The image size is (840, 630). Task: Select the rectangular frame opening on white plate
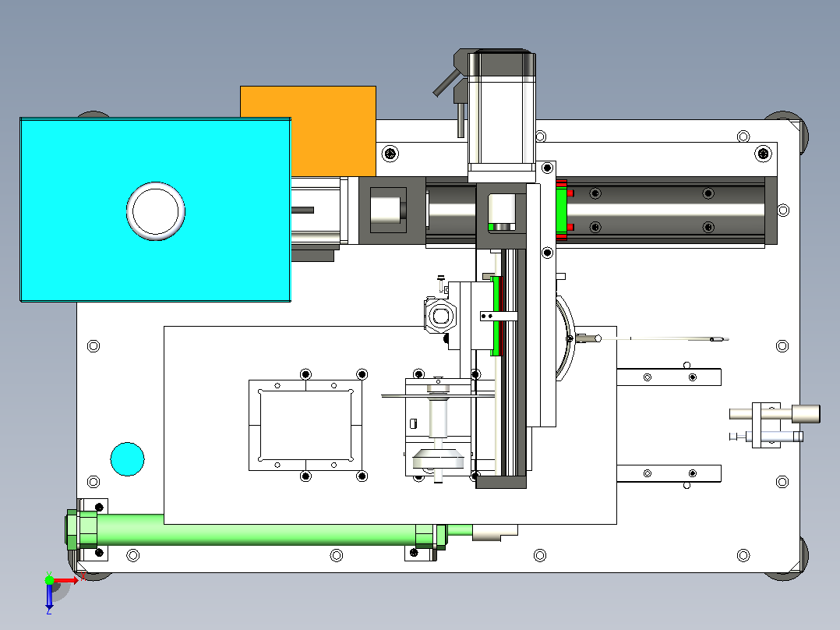click(305, 425)
